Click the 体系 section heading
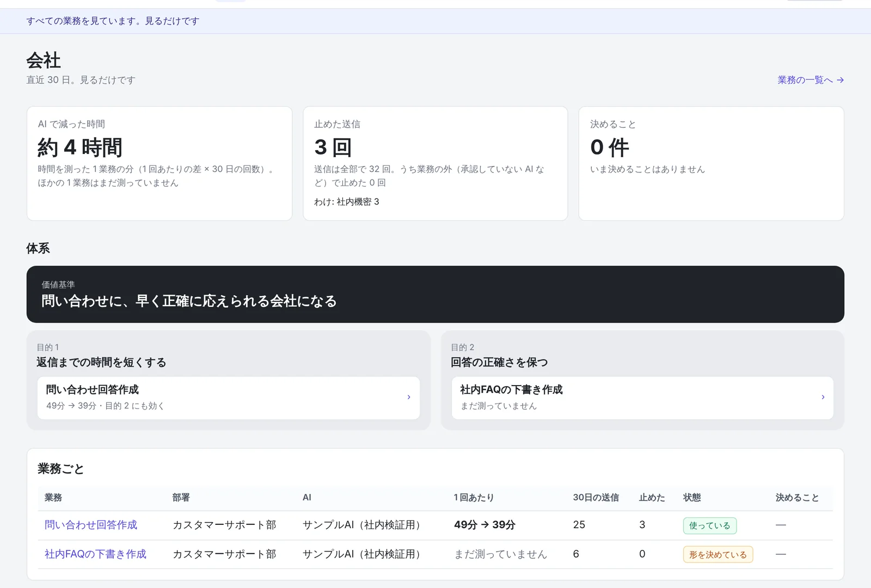This screenshot has width=871, height=588. 38,249
